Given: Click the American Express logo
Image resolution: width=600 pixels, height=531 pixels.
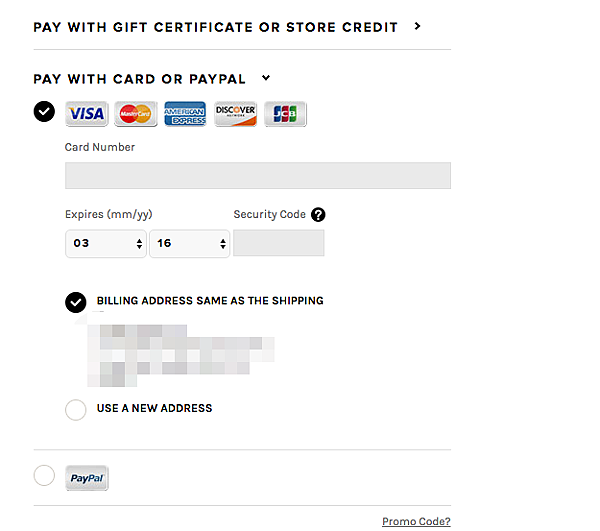Looking at the screenshot, I should click(185, 114).
